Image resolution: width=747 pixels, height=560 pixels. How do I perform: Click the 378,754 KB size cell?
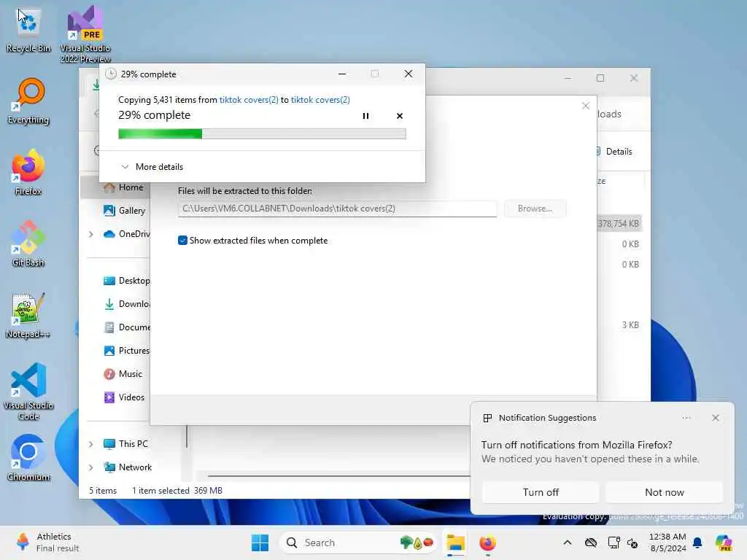coord(619,223)
